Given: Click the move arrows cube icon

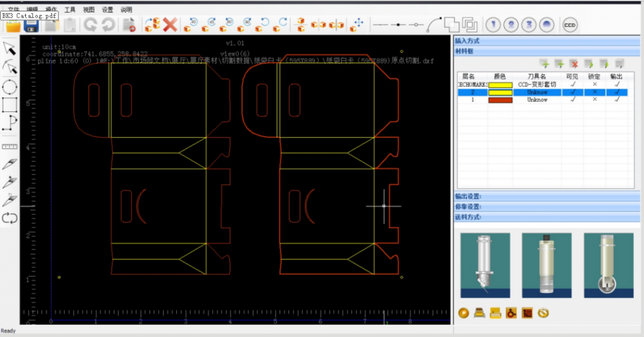Looking at the screenshot, I should tap(357, 25).
